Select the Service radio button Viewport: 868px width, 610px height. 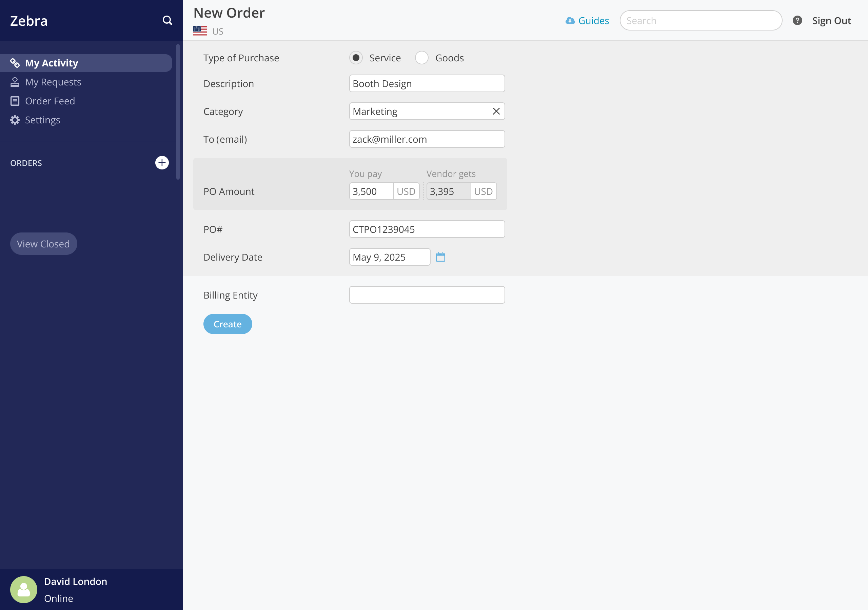(356, 58)
